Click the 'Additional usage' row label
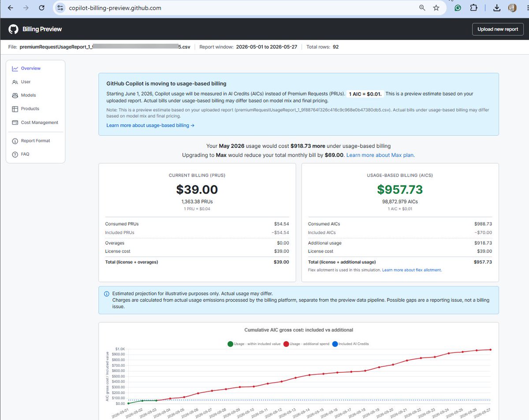The height and width of the screenshot is (420, 529). click(324, 243)
